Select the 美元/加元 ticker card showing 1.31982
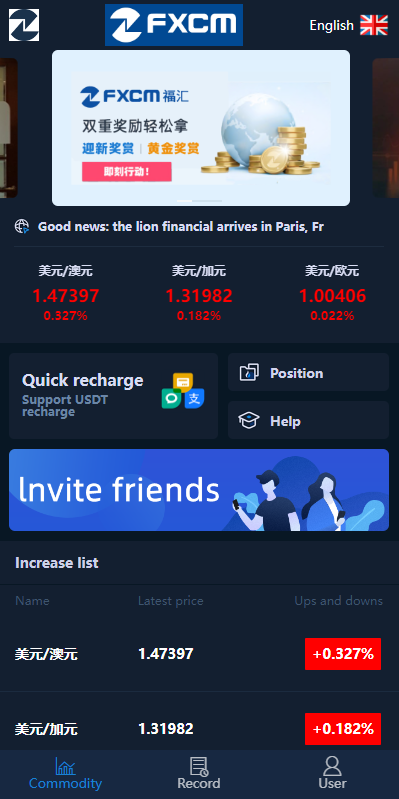 click(199, 293)
